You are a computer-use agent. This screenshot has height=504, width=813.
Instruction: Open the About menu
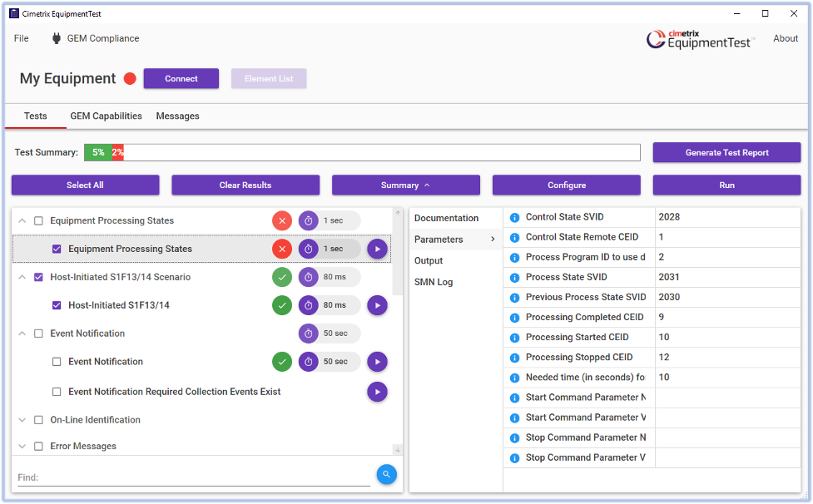pos(786,38)
